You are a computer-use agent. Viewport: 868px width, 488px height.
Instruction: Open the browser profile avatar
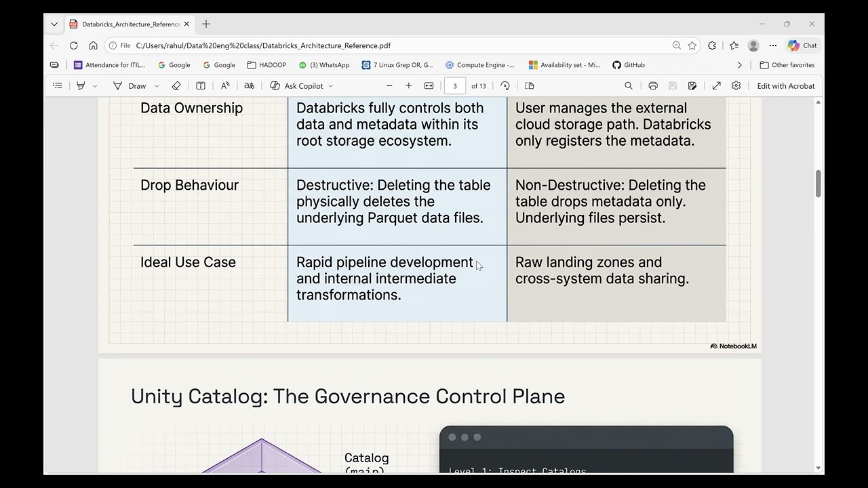point(753,45)
